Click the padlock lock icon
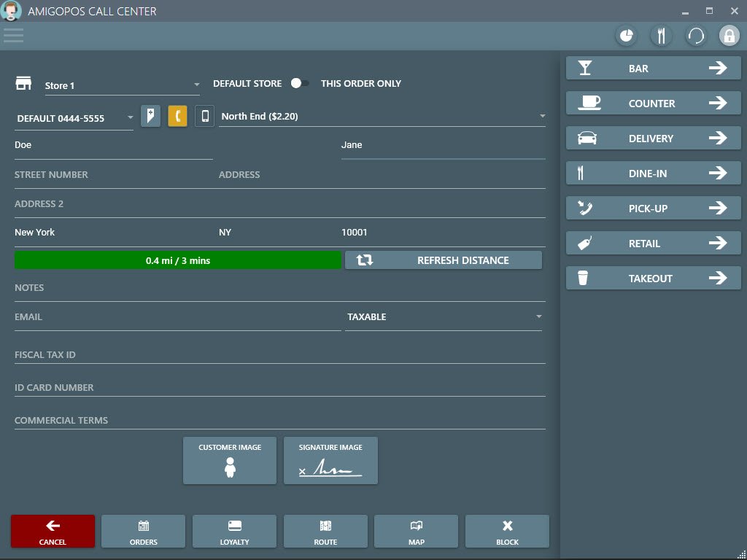The width and height of the screenshot is (747, 560). tap(729, 36)
